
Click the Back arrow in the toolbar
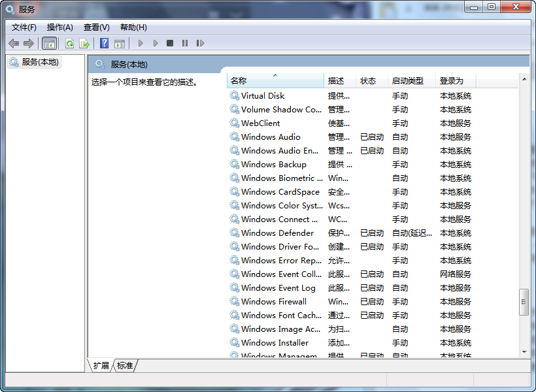click(14, 43)
